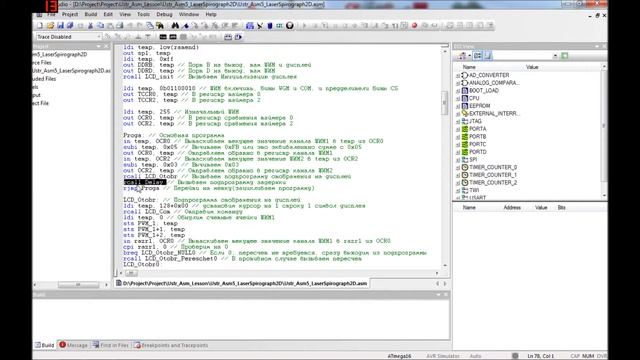Screen dimensions: 640x360
Task: Click the crossed-tools icon after blue chip
Action: point(260,25)
